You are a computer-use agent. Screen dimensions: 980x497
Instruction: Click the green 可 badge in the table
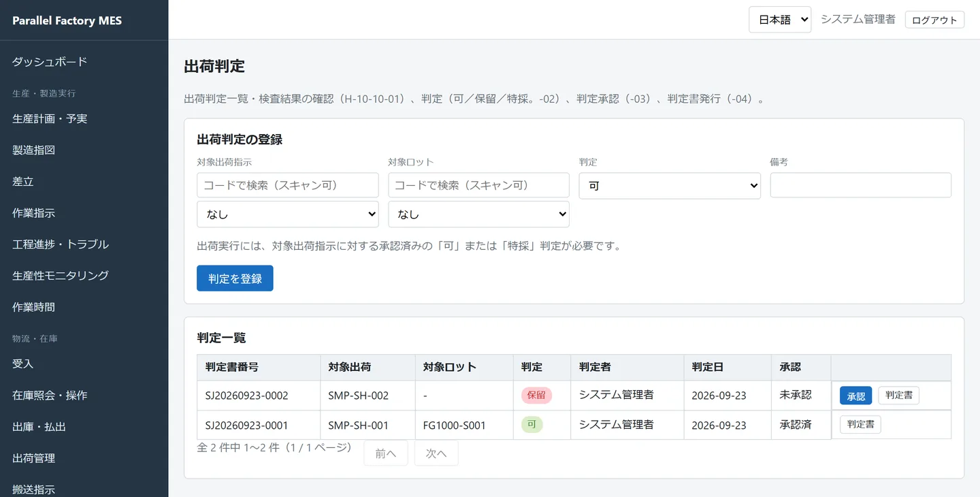click(x=532, y=424)
